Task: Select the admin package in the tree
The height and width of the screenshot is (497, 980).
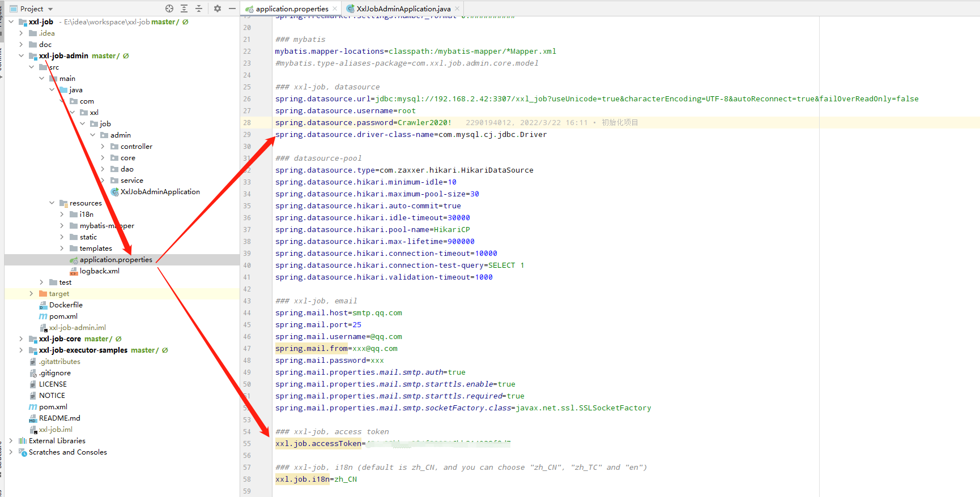Action: coord(121,135)
